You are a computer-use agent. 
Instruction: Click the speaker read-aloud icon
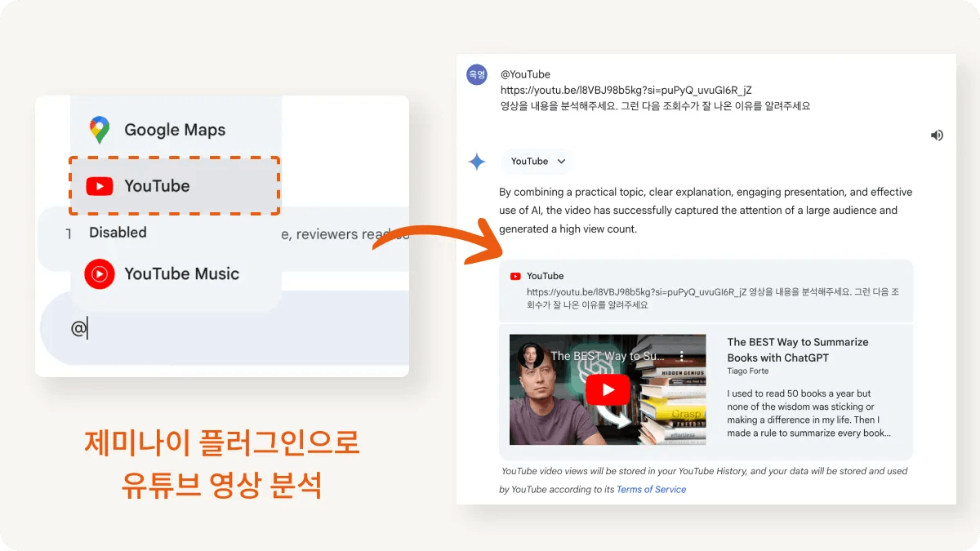coord(937,136)
